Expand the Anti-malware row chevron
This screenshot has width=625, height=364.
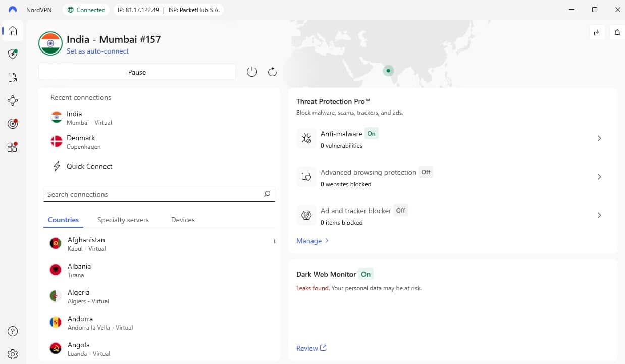tap(599, 138)
